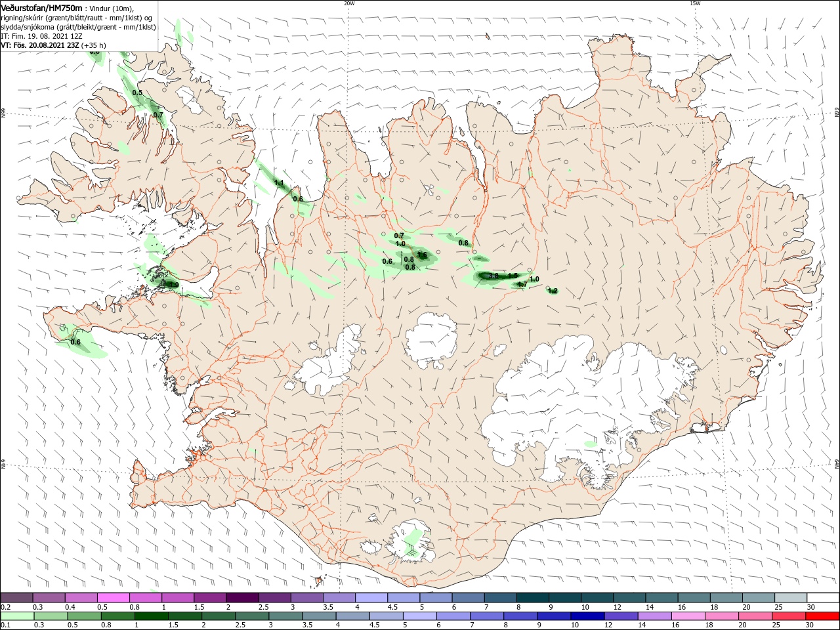The image size is (840, 630).
Task: Click the light periwinkle 5 swatch in the lower legend row
Action: coord(420,616)
